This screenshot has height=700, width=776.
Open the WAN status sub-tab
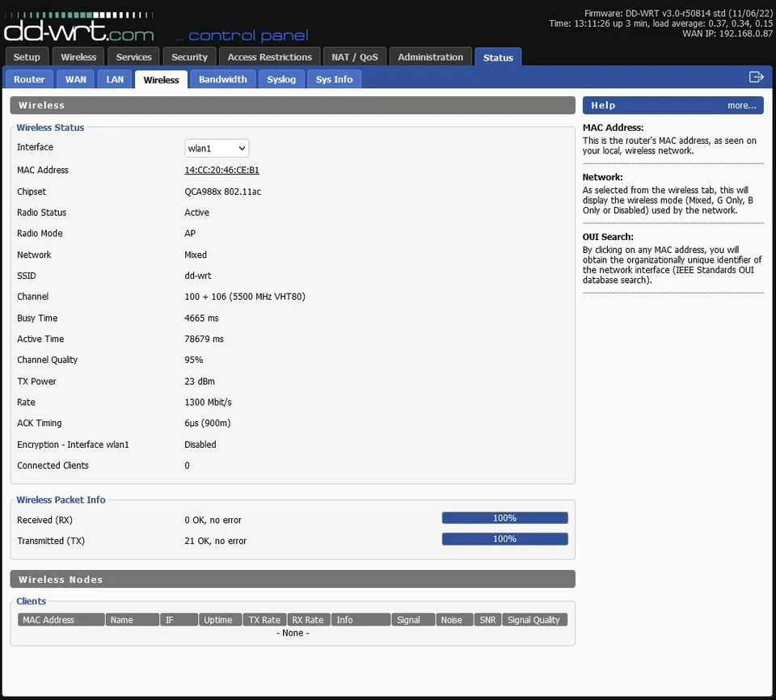pos(76,79)
